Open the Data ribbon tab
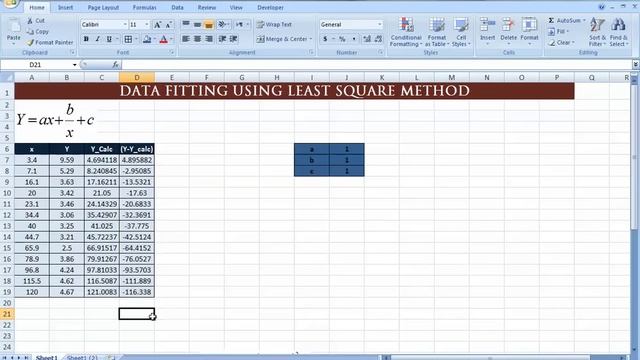Screen dimensions: 640x360 [x=177, y=7]
